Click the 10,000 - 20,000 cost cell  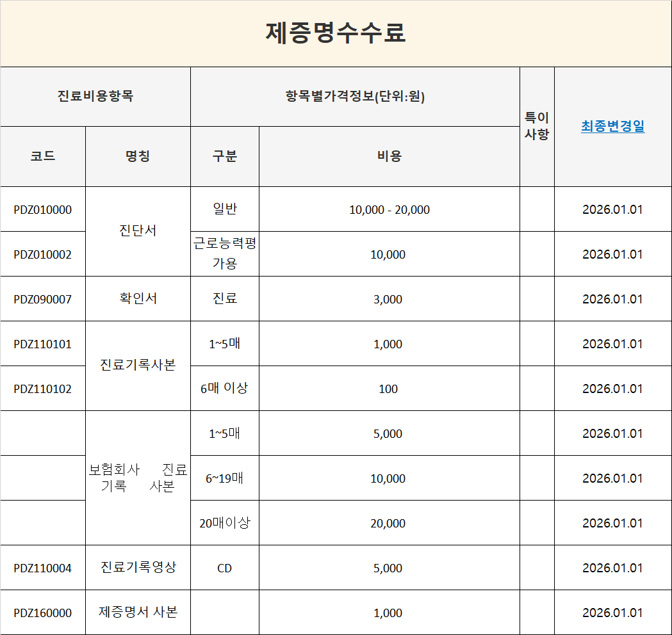(x=389, y=209)
